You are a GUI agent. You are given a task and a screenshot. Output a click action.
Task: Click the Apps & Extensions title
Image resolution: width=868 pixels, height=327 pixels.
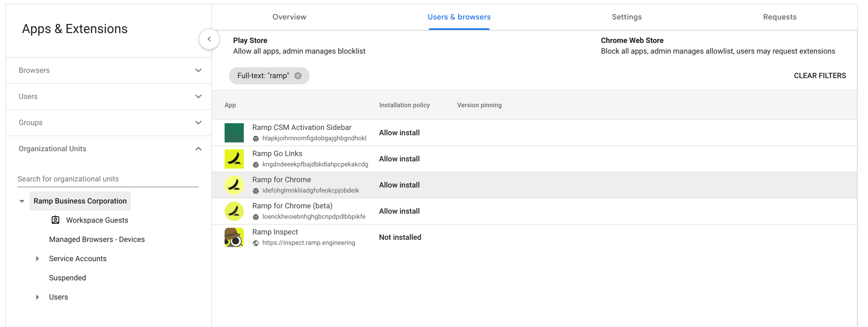point(75,29)
